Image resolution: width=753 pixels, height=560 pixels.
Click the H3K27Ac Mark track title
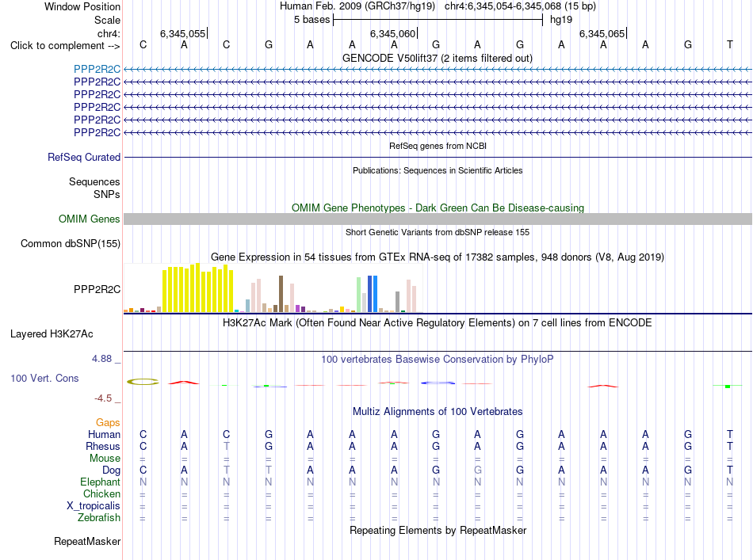point(438,322)
